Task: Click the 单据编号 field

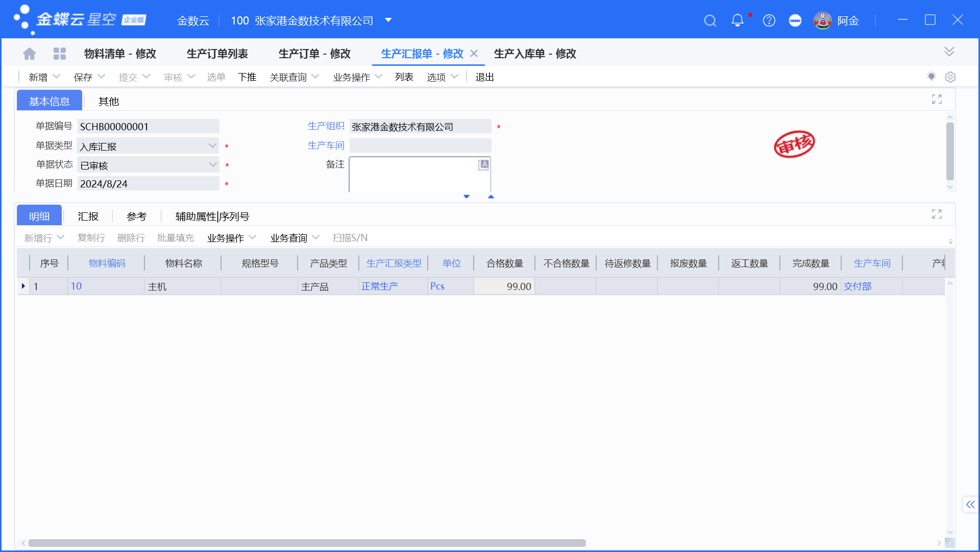Action: [x=148, y=126]
